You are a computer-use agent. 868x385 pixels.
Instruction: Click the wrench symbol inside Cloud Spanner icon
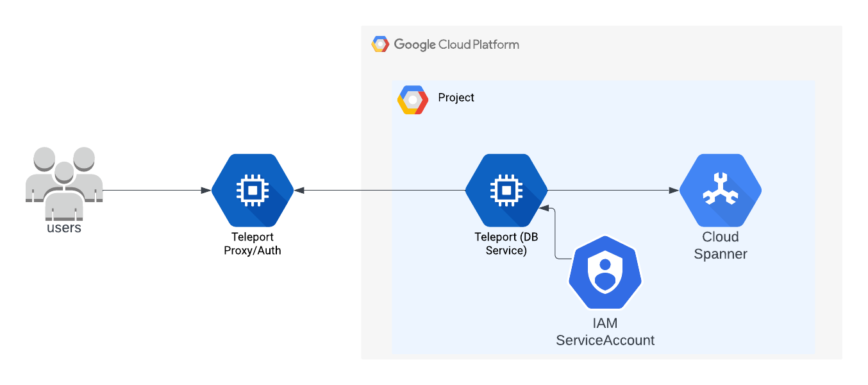click(721, 188)
